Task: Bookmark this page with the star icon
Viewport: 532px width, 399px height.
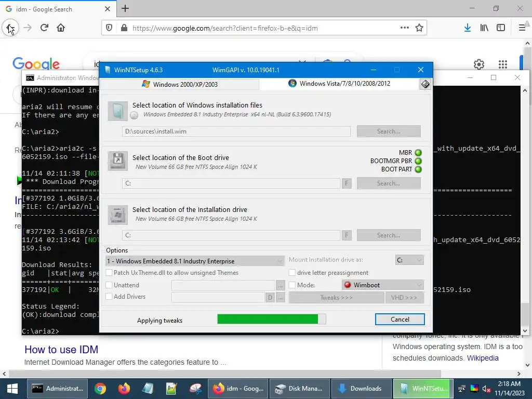Action: pos(419,28)
